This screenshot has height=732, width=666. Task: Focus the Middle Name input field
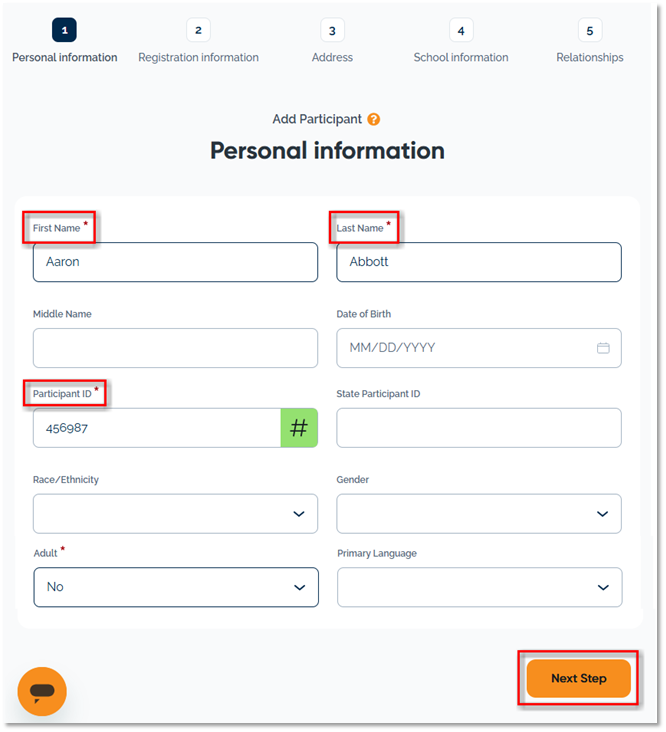pos(175,348)
